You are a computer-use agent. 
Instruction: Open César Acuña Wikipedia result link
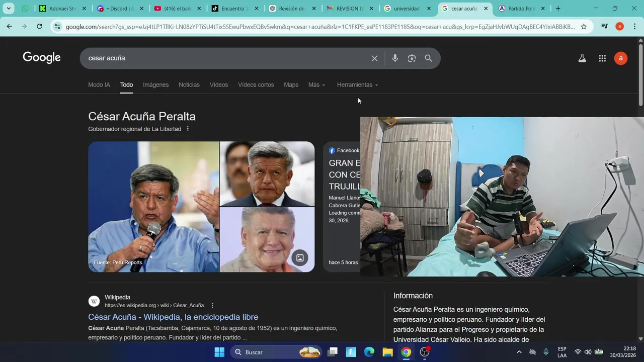click(x=173, y=317)
